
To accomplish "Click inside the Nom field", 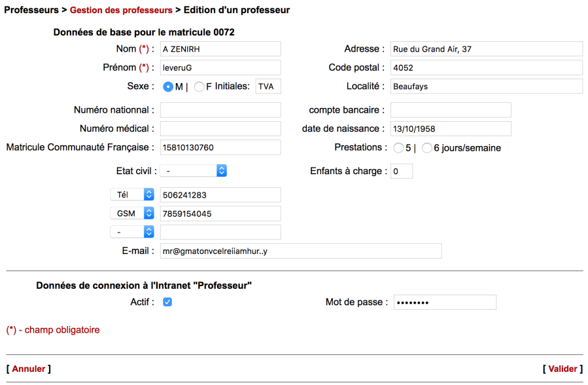I will point(220,48).
